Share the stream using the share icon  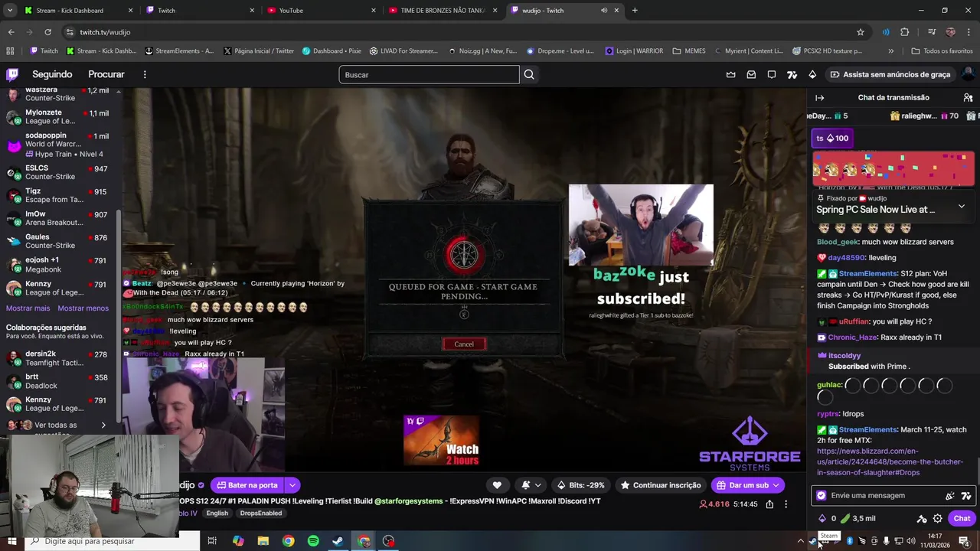(x=769, y=504)
